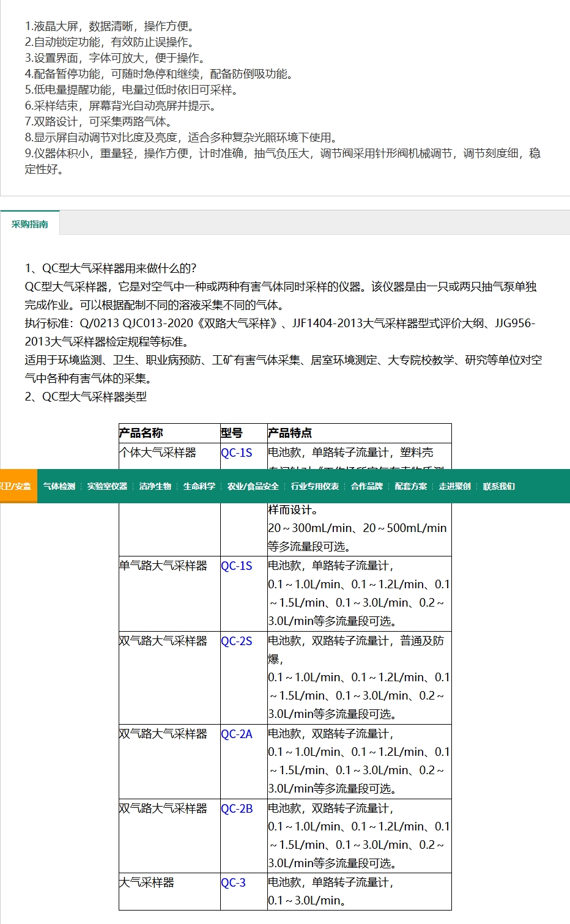Navigate to 配套方案
This screenshot has width=570, height=924.
(x=411, y=486)
